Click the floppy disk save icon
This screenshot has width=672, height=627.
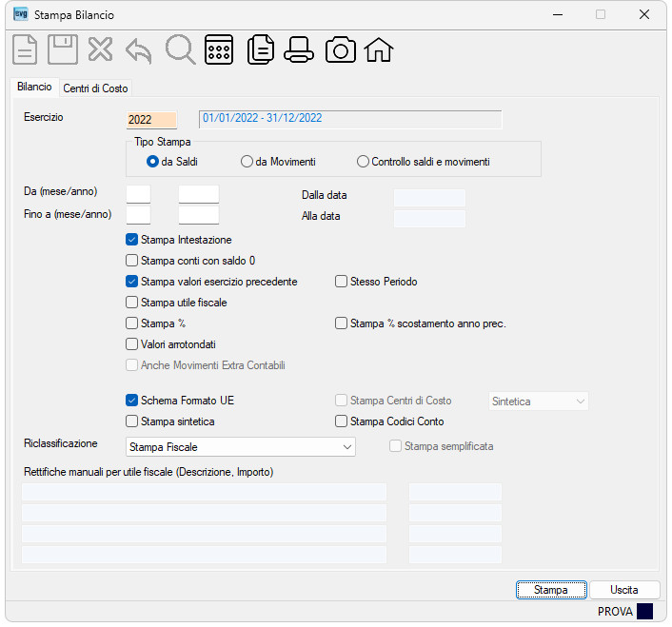pos(63,49)
